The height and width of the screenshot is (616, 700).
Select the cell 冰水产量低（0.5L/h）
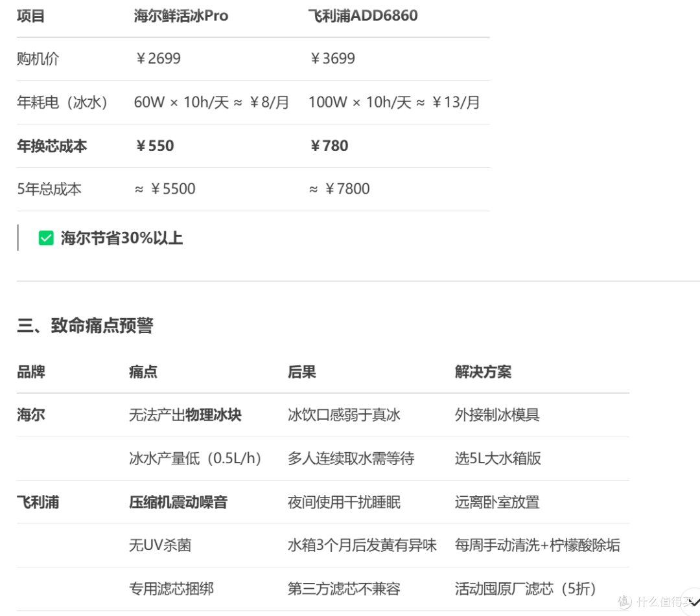coord(195,458)
